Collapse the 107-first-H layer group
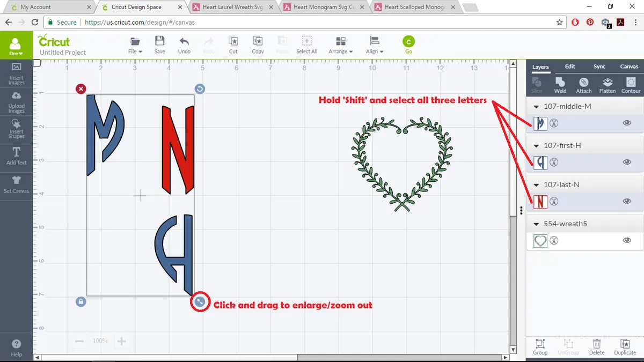Viewport: 644px width, 362px height. pos(536,145)
